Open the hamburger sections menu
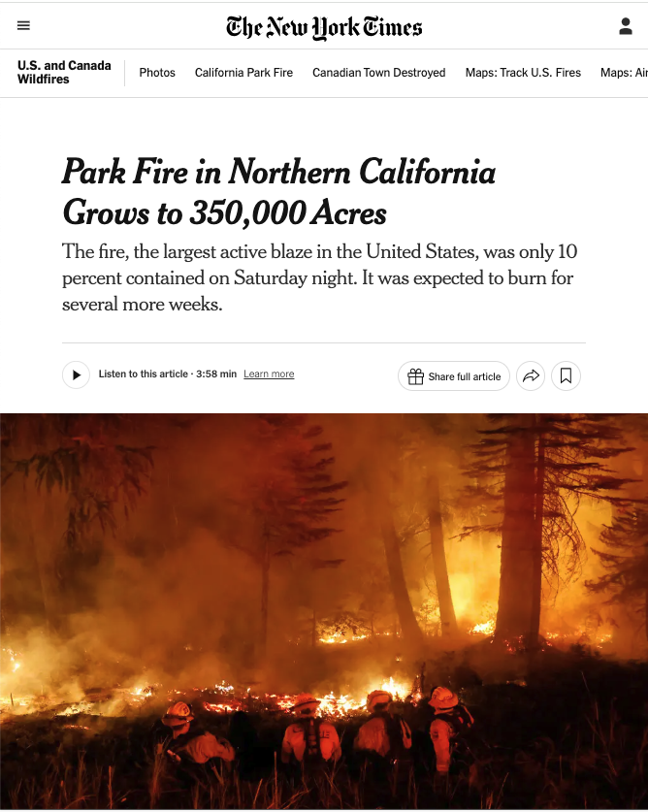 click(x=23, y=26)
